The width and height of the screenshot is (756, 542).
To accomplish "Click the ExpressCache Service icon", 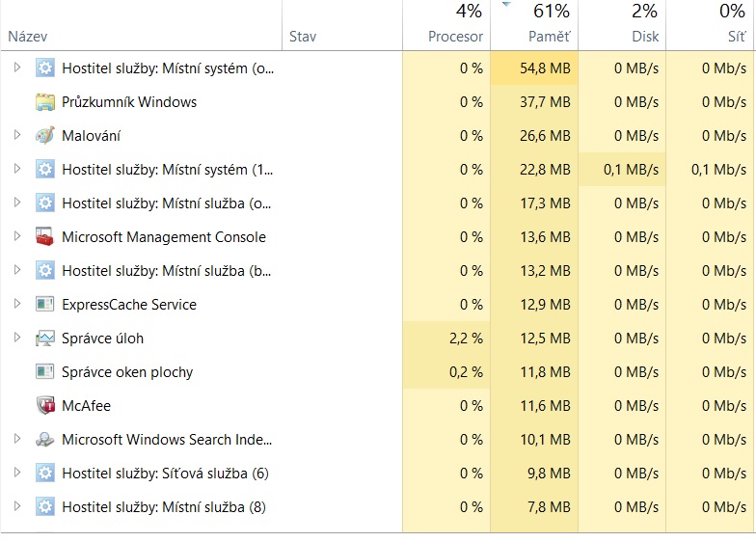I will click(45, 305).
